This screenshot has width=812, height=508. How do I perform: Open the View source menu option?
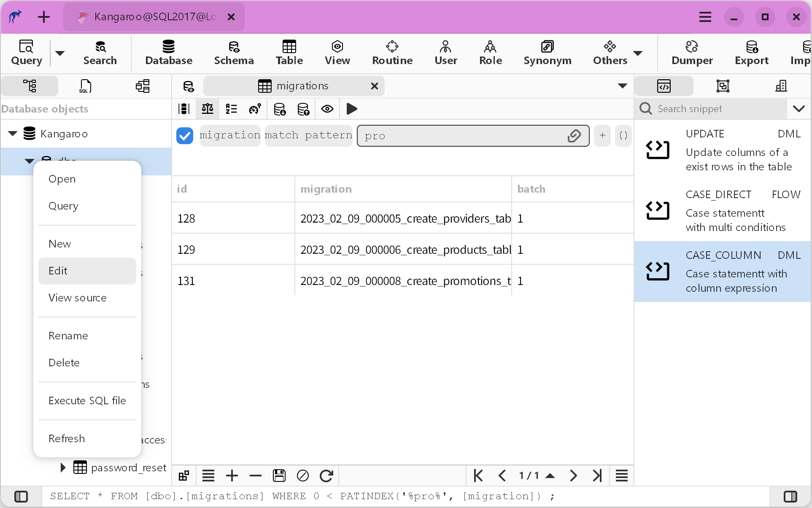tap(77, 297)
